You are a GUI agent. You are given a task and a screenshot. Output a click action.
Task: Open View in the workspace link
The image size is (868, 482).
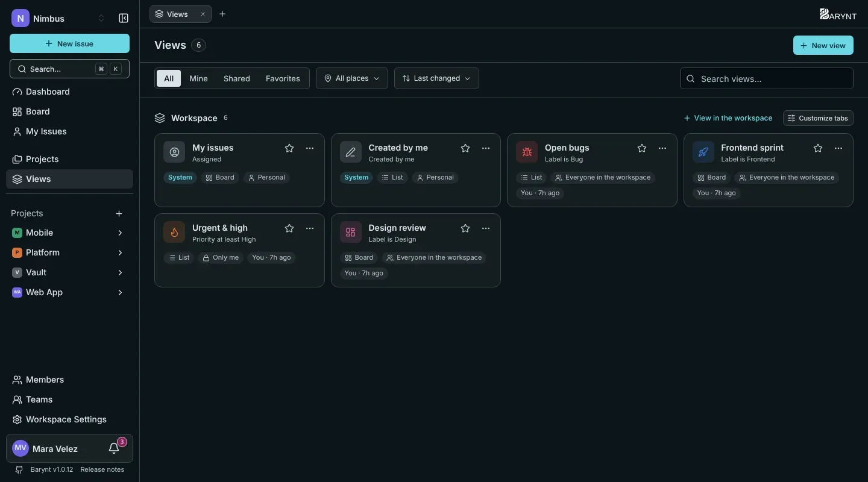tap(728, 118)
